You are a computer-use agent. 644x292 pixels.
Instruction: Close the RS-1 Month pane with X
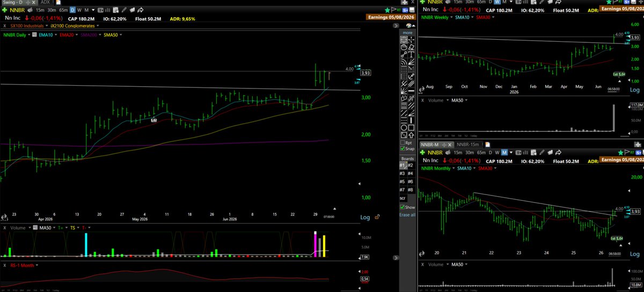click(x=5, y=265)
